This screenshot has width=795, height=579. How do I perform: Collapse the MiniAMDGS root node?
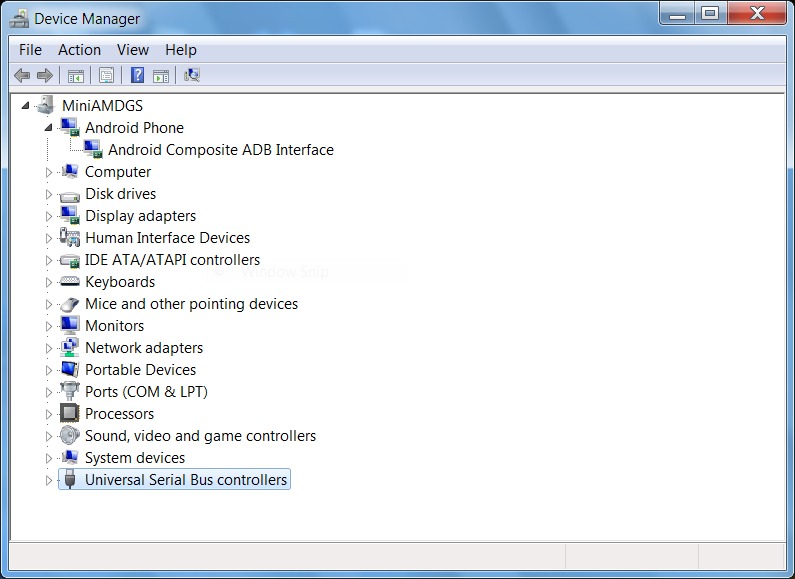25,105
